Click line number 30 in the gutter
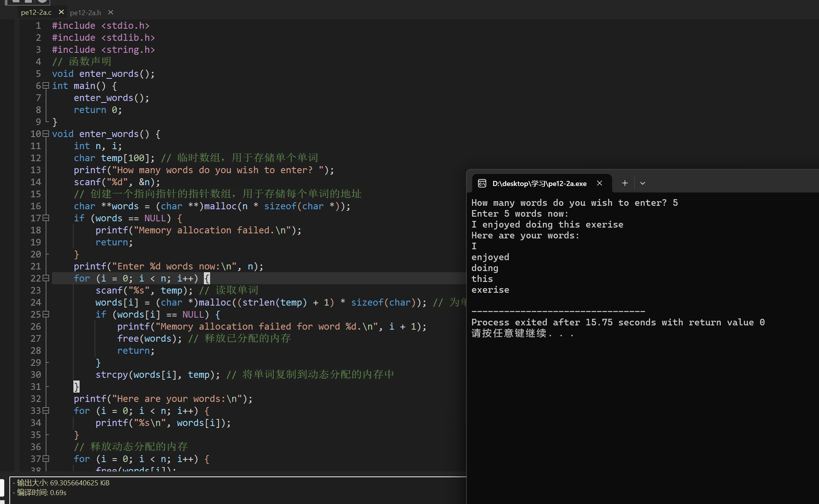The height and width of the screenshot is (504, 819). pyautogui.click(x=36, y=375)
